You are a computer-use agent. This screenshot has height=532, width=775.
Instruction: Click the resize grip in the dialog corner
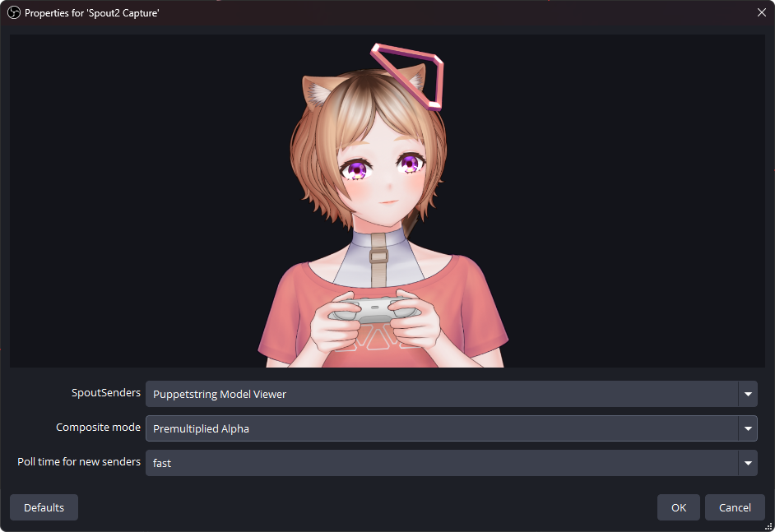click(768, 526)
